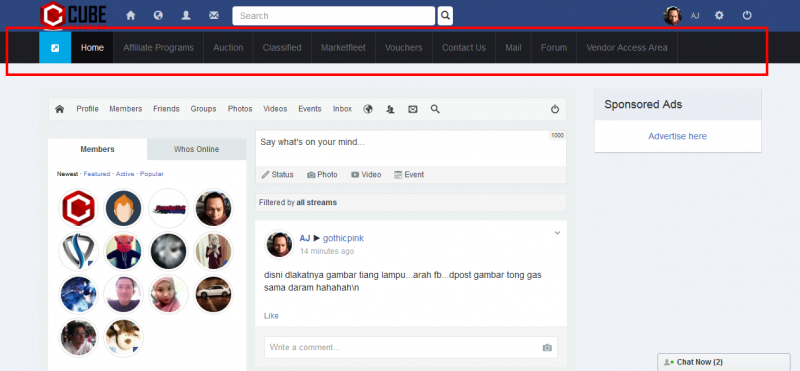
Task: Click the top Search input field
Action: tap(334, 16)
